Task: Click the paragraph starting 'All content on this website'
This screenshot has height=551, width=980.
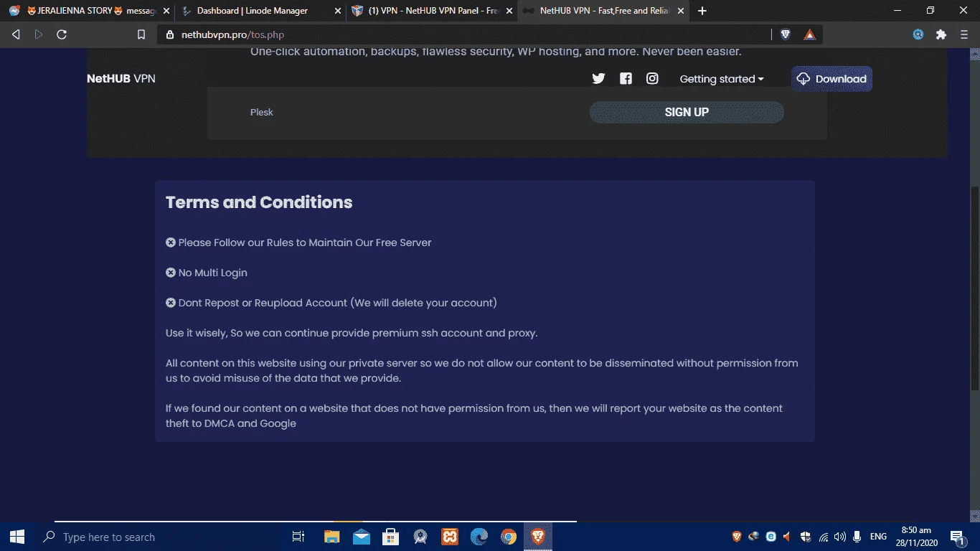Action: coord(482,370)
